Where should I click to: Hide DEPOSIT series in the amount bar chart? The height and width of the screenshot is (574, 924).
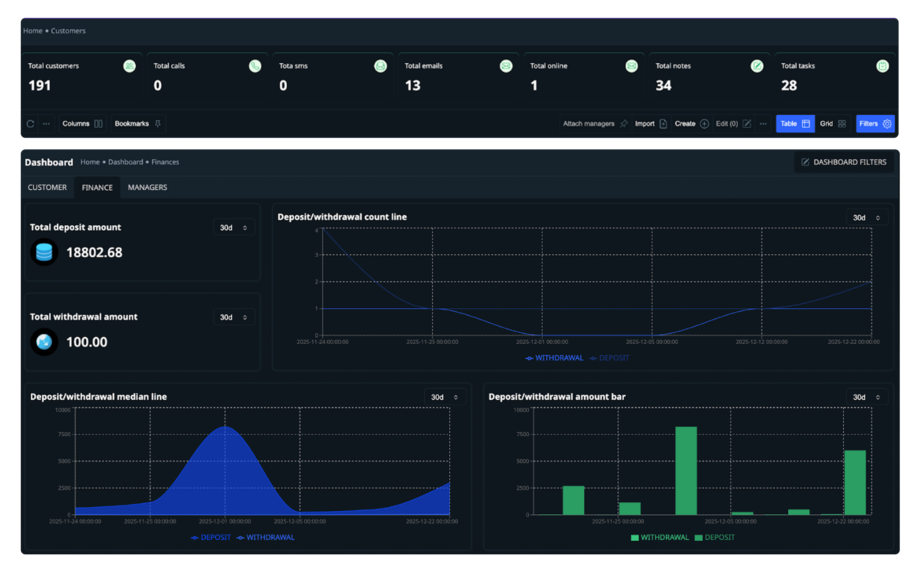point(715,537)
